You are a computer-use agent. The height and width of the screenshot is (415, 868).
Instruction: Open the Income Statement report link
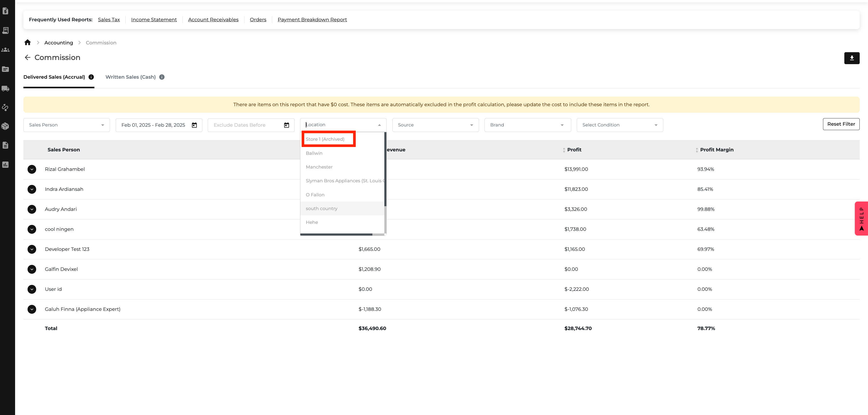154,19
